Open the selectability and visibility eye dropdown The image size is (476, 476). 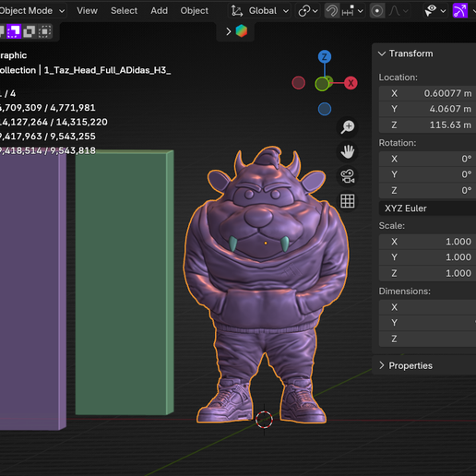tap(435, 11)
